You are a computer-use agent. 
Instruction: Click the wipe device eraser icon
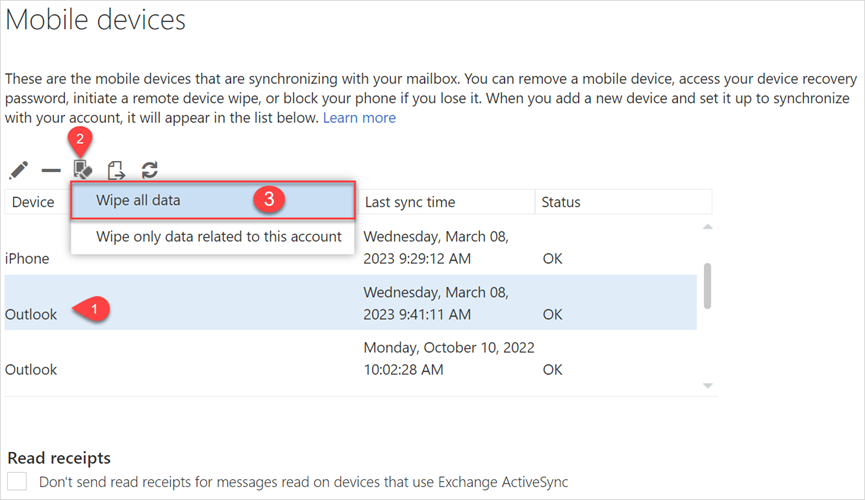pos(82,170)
